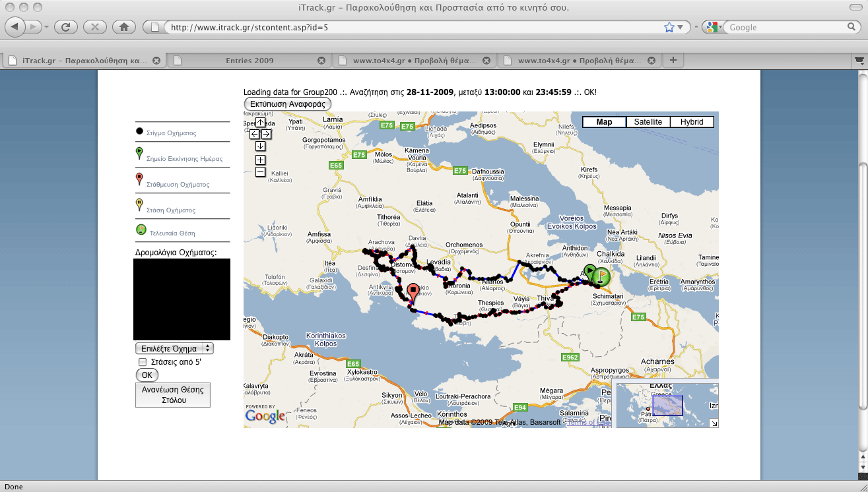Click red vehicle parking legend pin

(139, 179)
